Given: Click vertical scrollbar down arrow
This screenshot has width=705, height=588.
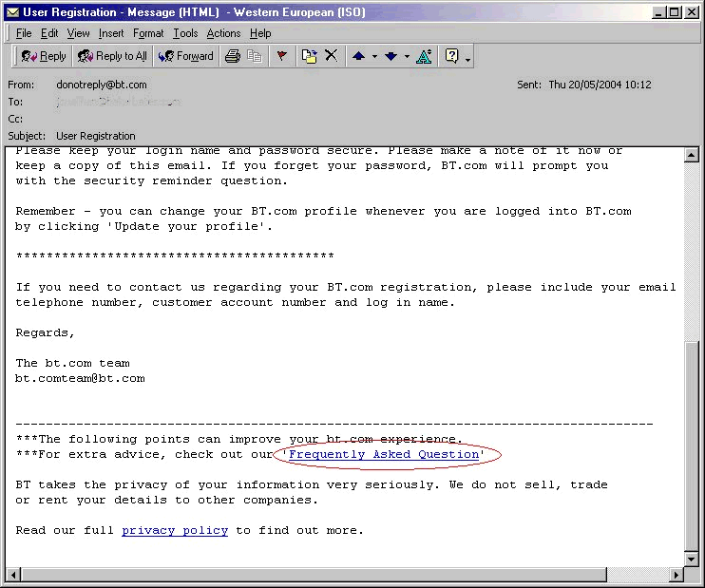Looking at the screenshot, I should (x=691, y=559).
